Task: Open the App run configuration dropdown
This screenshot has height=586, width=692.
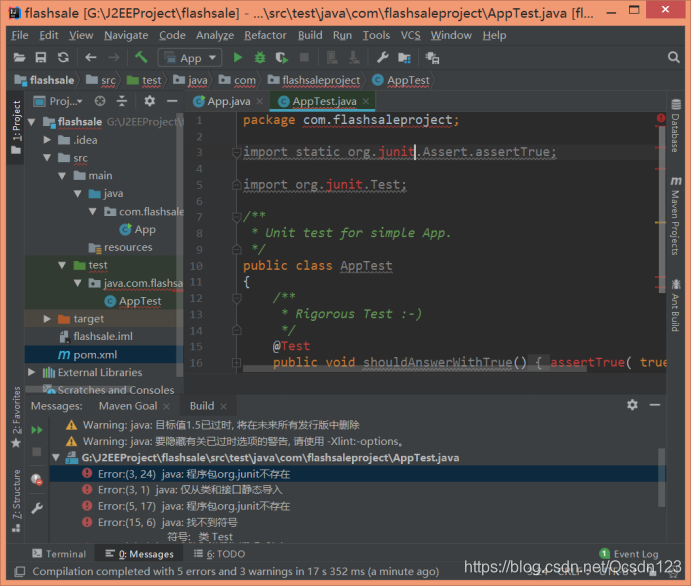Action: click(190, 58)
